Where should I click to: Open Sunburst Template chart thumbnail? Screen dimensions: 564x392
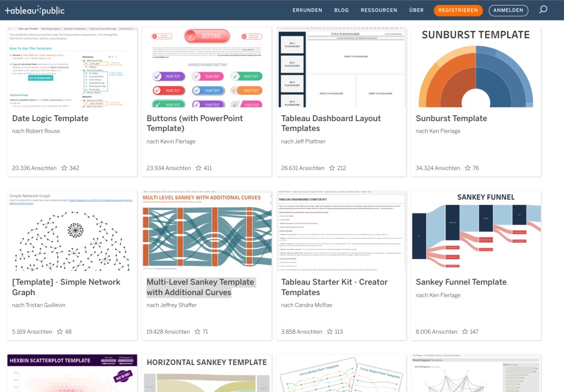pos(476,67)
